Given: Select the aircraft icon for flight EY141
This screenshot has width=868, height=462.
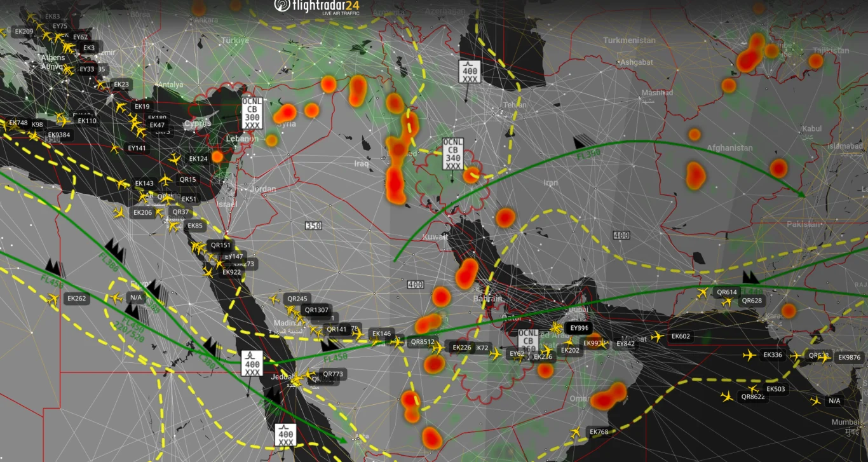Looking at the screenshot, I should (115, 148).
